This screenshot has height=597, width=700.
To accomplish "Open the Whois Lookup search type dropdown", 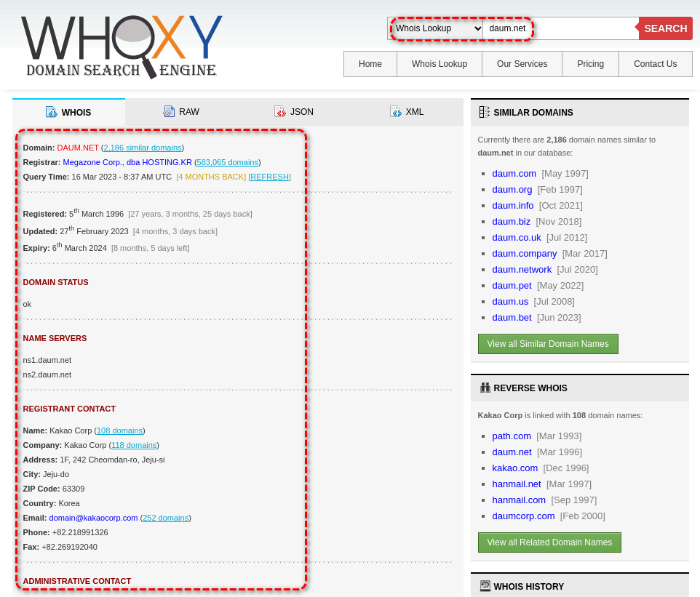I will coord(437,28).
